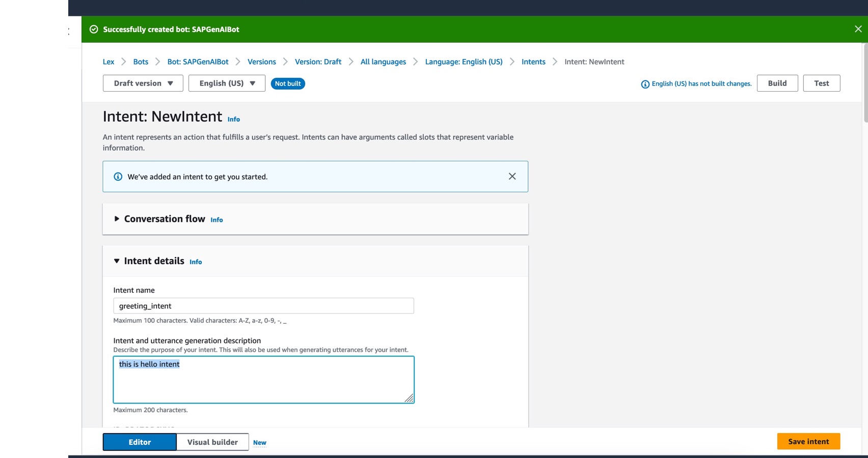
Task: Open the English (US) language dropdown
Action: [x=227, y=83]
